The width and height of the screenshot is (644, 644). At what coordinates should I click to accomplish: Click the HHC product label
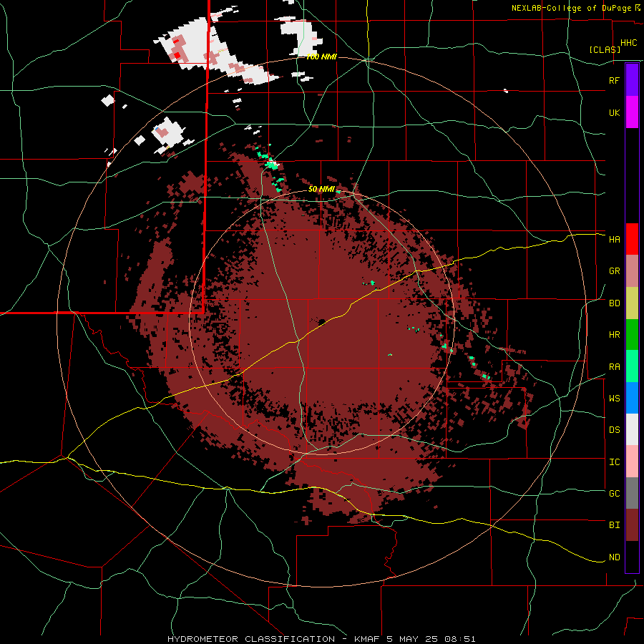[628, 43]
